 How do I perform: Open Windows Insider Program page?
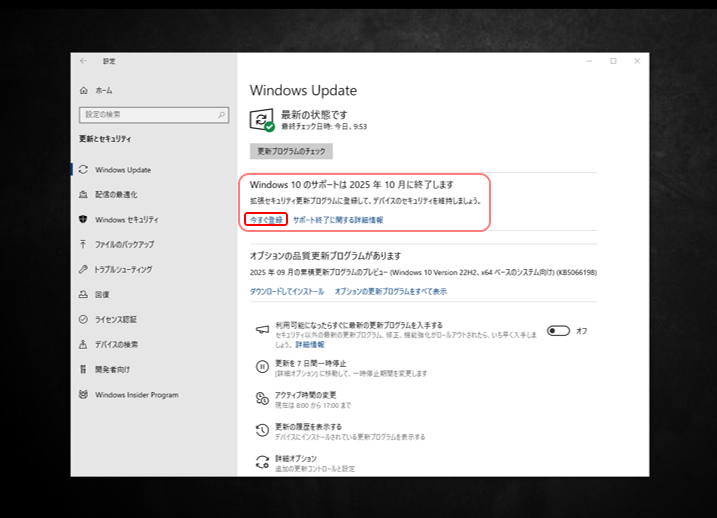point(136,395)
